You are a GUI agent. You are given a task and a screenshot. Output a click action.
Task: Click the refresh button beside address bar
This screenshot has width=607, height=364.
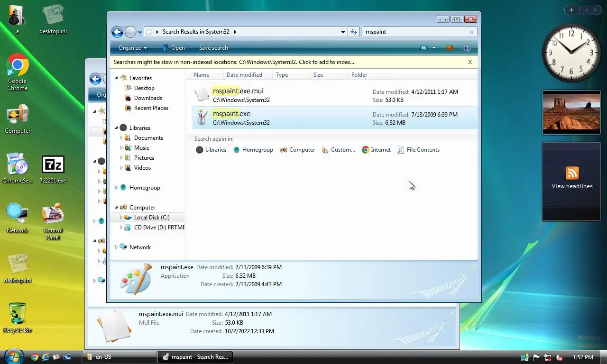tap(354, 32)
